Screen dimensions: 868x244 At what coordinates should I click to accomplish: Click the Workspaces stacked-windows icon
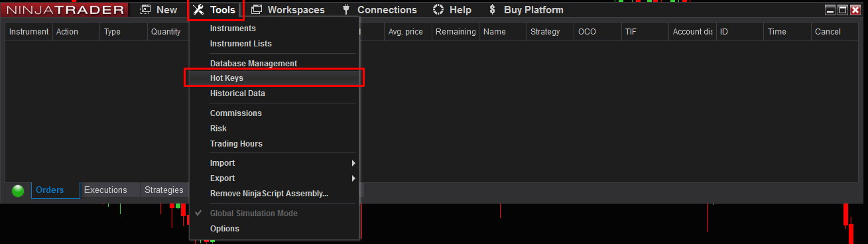click(257, 10)
